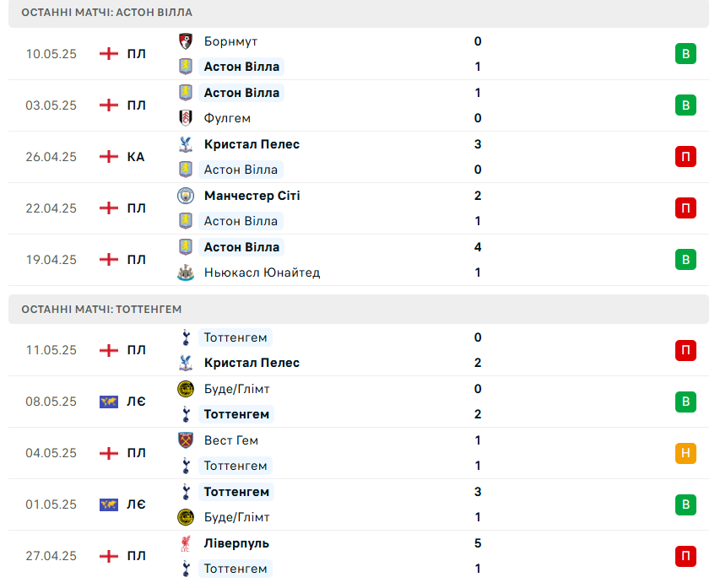Click the orange Н draw badge for West Ham match
The image size is (720, 588).
(685, 453)
